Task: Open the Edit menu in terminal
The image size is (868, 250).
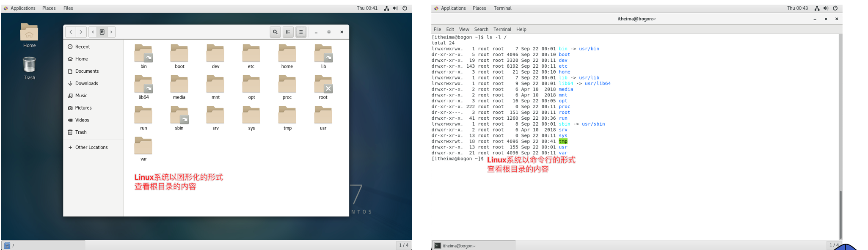Action: click(x=450, y=29)
